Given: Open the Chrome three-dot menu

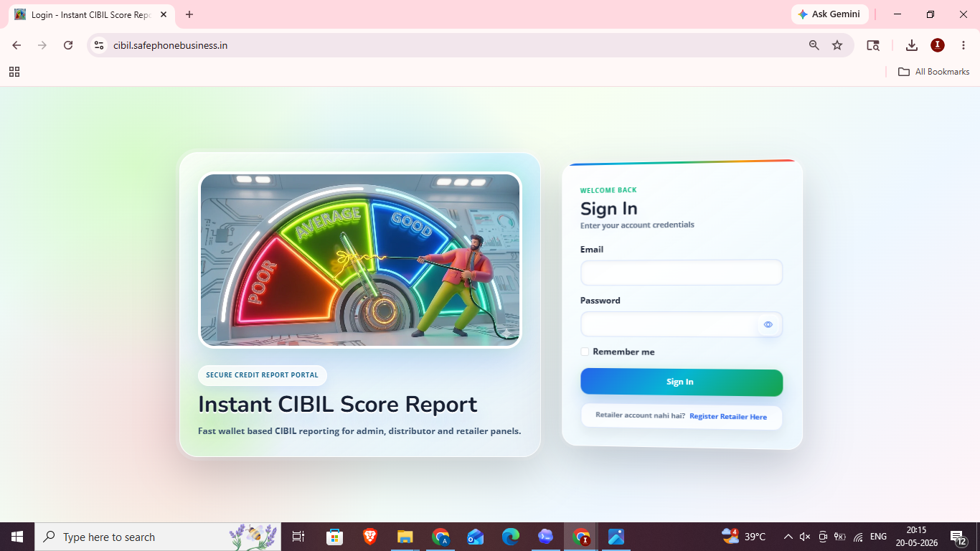Looking at the screenshot, I should (963, 45).
